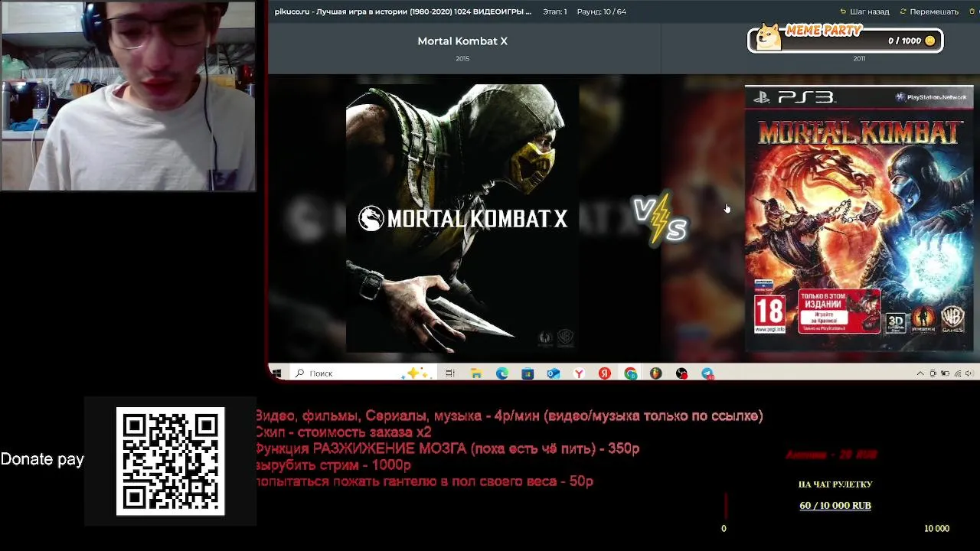Click Перемешать to shuffle
Screen dimensions: 980x551
[929, 11]
